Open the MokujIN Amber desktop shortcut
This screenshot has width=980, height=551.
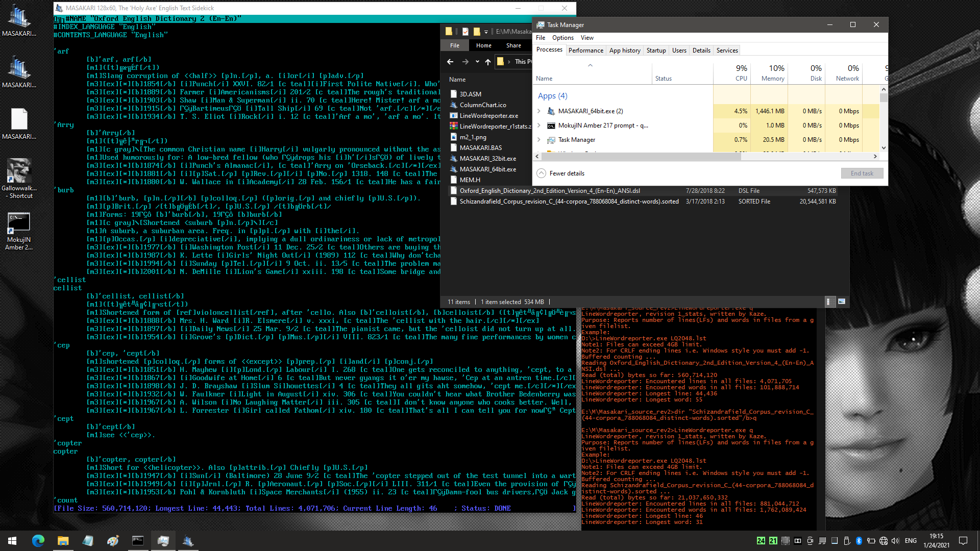[19, 231]
